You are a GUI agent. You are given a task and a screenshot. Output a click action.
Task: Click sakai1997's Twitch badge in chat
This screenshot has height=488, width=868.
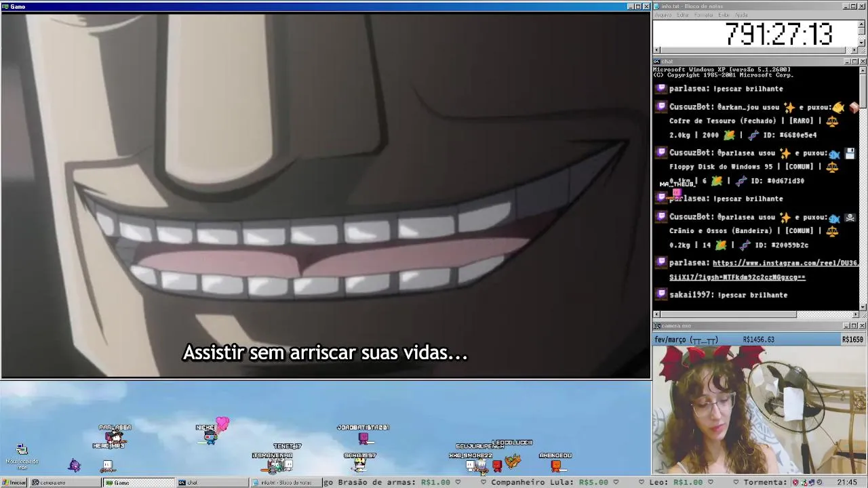click(x=661, y=294)
